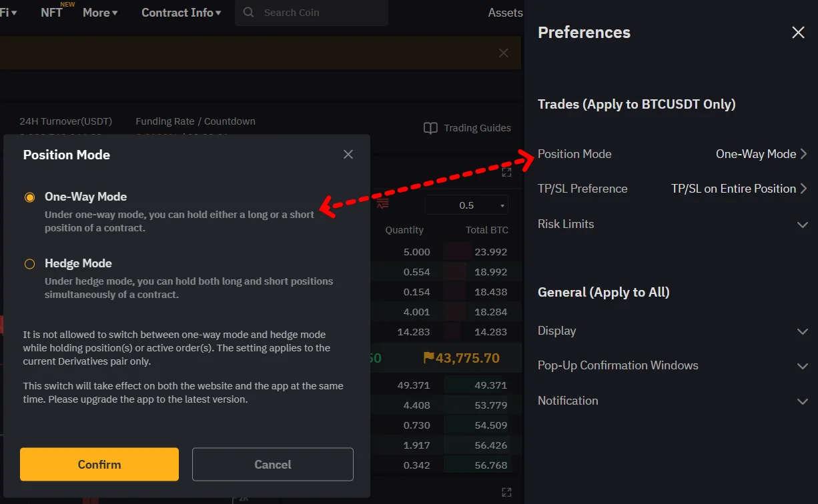This screenshot has height=504, width=818.
Task: Open TP/SL Preference setting
Action: coord(803,189)
